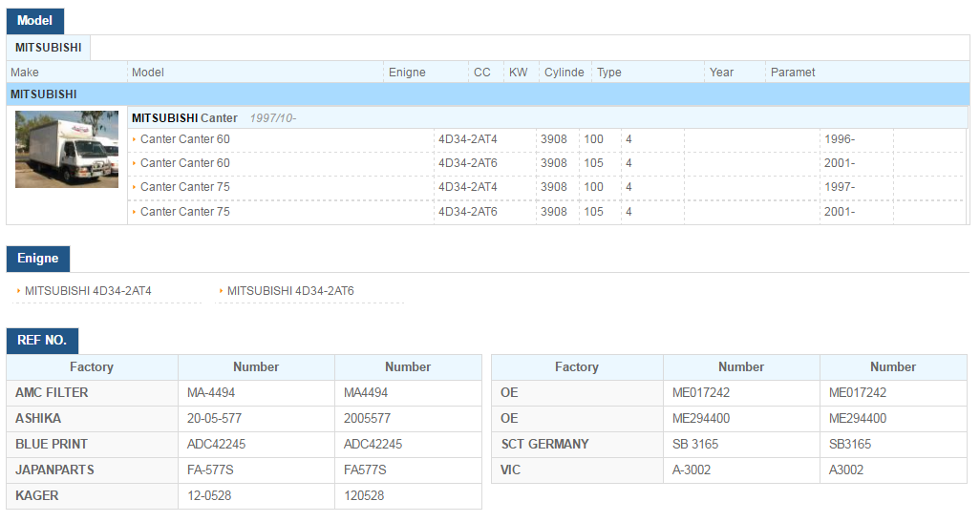Screen dimensions: 980x522
Task: Select the JAPANPARTS factory cell
Action: (x=93, y=470)
